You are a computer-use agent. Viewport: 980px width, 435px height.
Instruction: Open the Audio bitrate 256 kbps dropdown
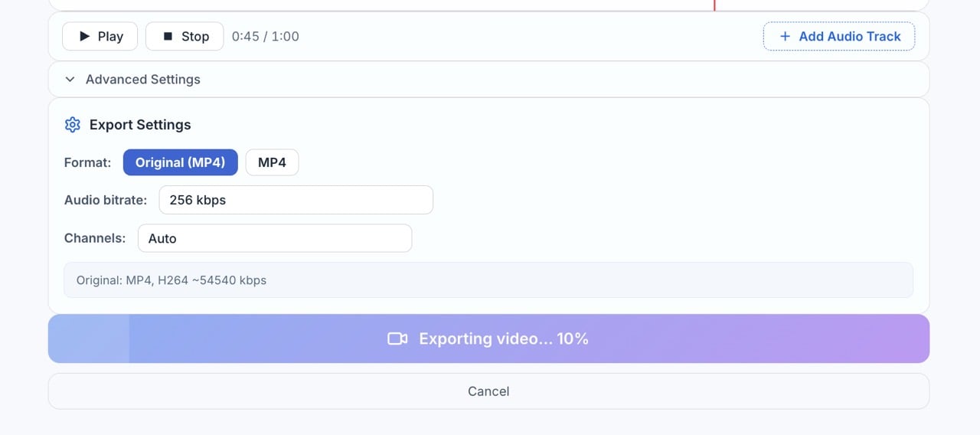296,200
